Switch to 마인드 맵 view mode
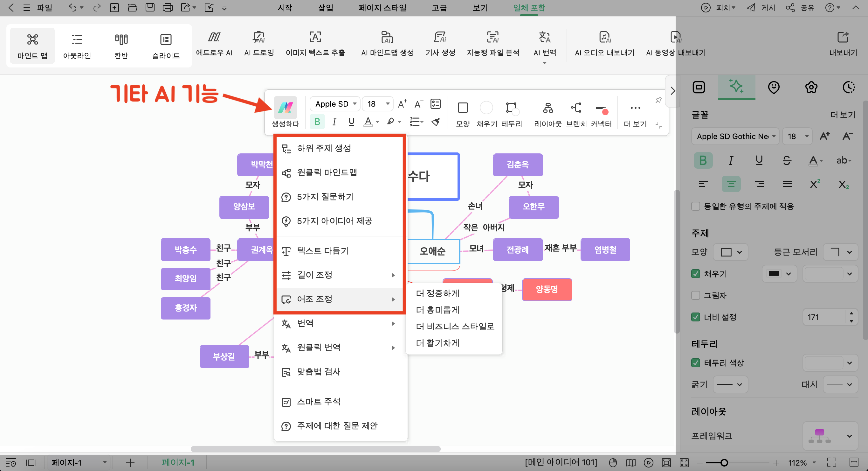Screen dimensions: 868x471 pos(33,46)
